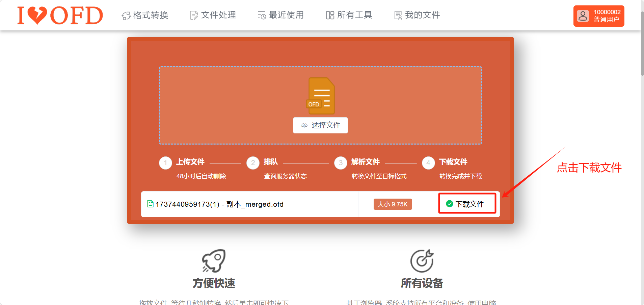644x305 pixels.
Task: Open the 格式转换 menu
Action: point(150,15)
